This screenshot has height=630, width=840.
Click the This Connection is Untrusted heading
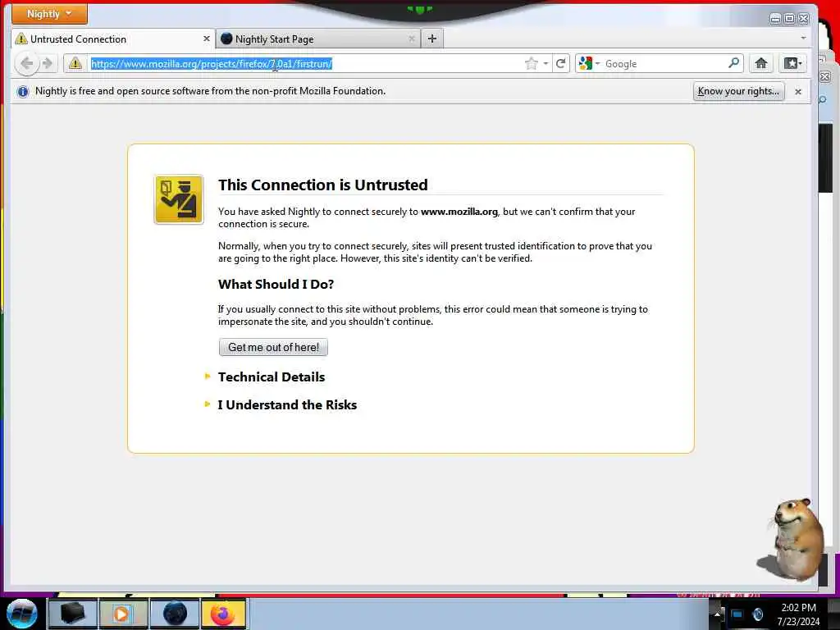(322, 185)
